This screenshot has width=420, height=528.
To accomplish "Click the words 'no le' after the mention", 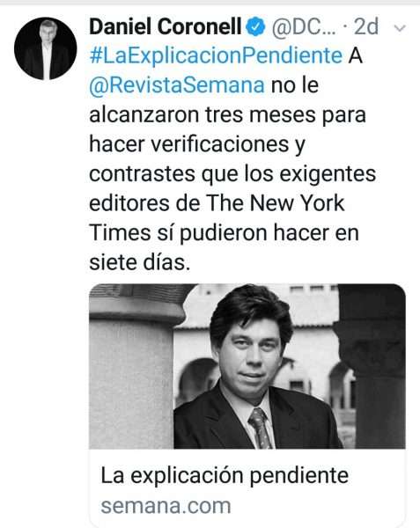I will point(295,85).
